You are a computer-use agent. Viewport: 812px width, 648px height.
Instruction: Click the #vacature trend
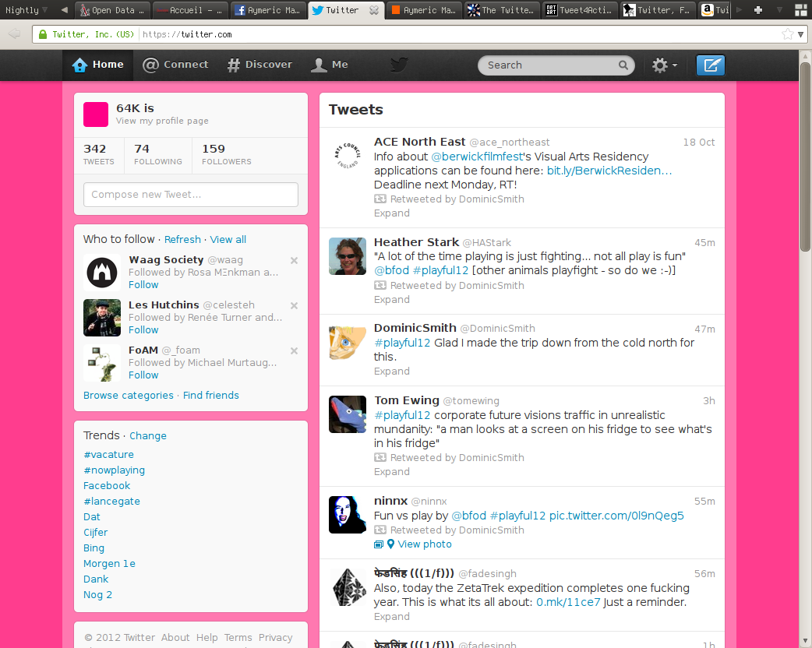(108, 454)
